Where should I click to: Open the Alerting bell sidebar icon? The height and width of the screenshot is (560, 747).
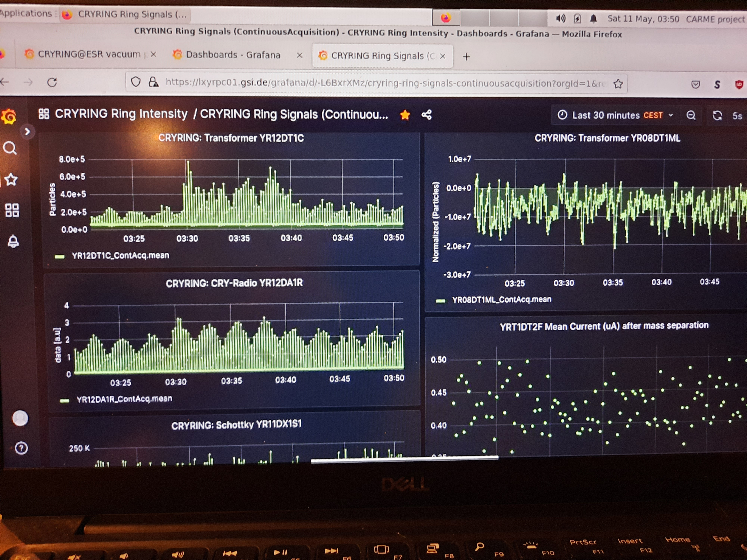[13, 241]
